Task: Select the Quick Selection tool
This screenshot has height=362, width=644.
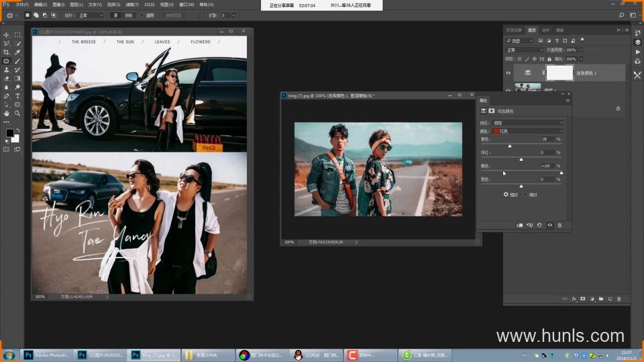Action: pos(17,44)
